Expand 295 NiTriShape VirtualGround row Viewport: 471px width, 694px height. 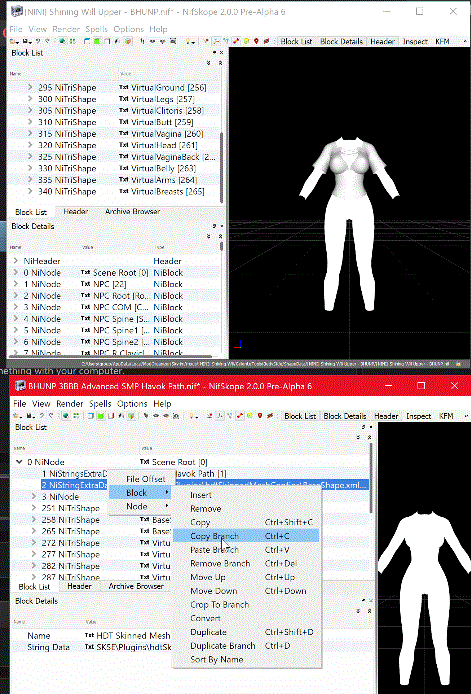click(x=30, y=87)
